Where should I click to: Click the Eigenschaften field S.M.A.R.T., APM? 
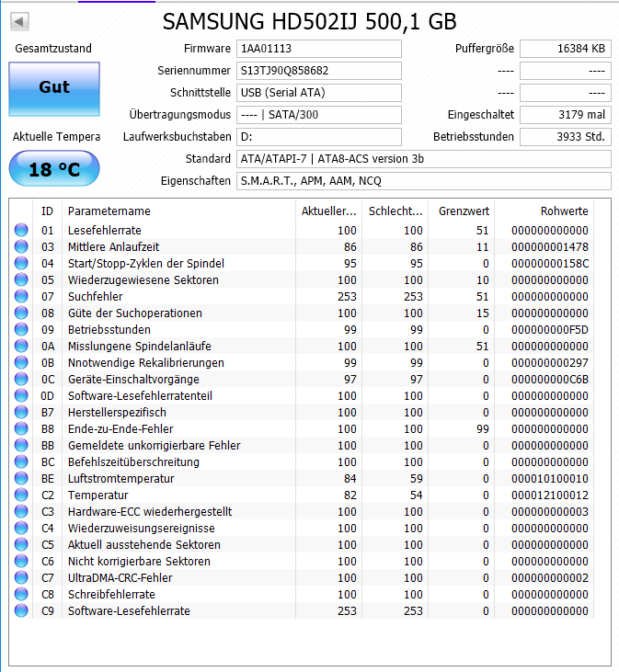coord(423,181)
